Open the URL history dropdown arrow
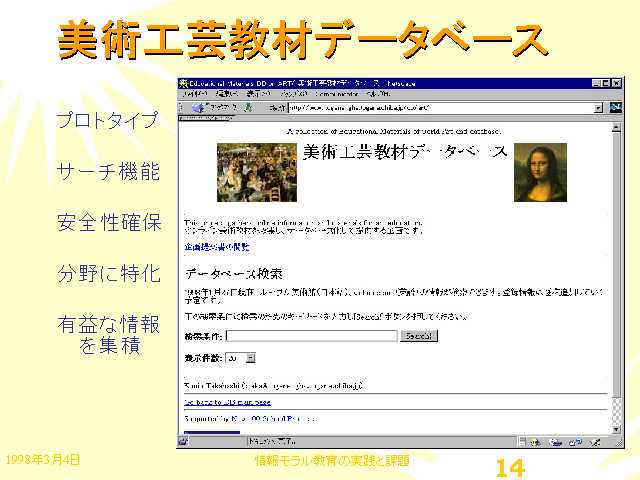 point(598,108)
